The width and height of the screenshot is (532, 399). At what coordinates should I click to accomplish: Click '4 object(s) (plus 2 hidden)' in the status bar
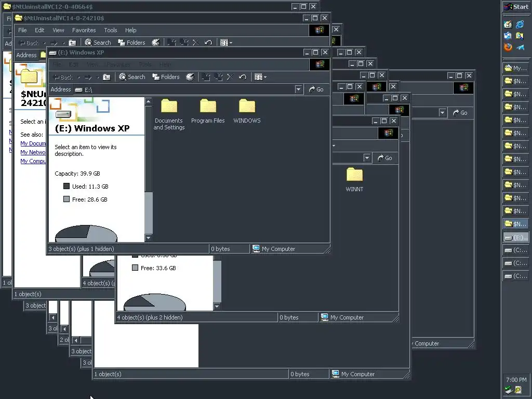coord(150,317)
